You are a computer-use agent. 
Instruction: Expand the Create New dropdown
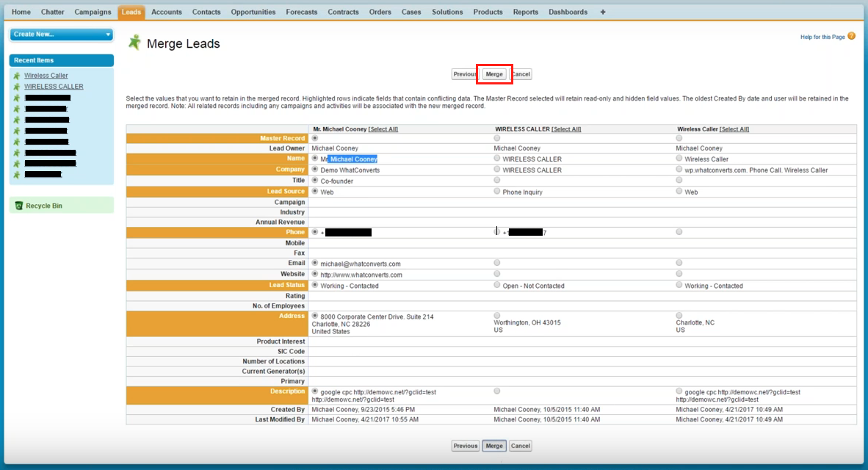coord(62,35)
